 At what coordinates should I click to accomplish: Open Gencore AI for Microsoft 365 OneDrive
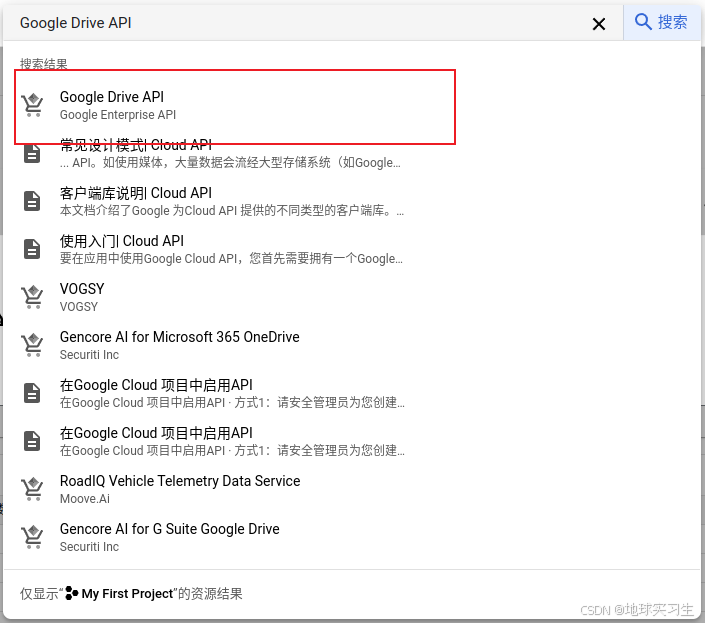point(352,346)
